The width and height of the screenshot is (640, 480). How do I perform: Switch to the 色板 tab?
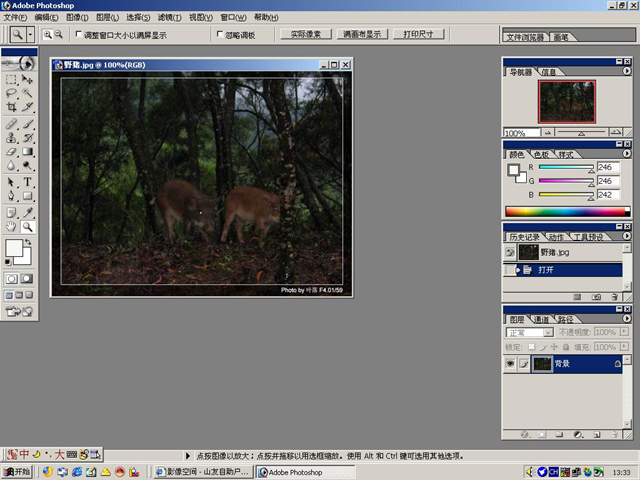tap(541, 155)
